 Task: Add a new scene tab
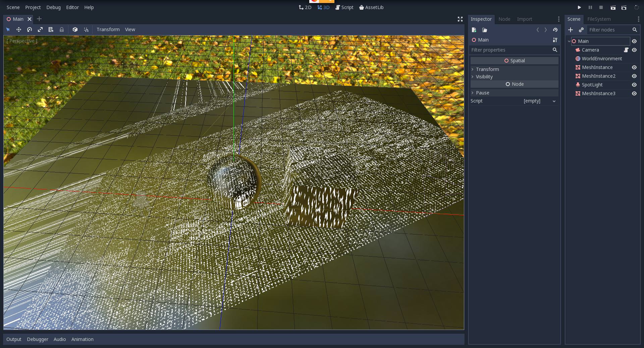coord(39,19)
